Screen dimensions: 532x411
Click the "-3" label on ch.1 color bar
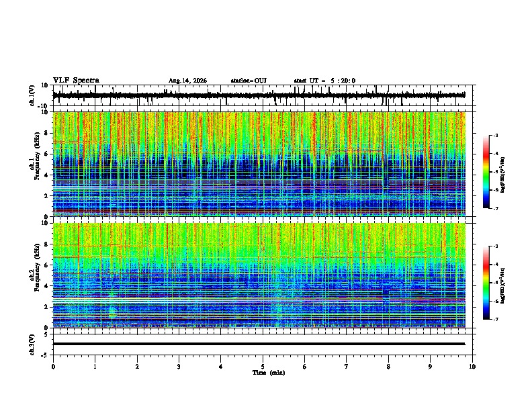coord(495,135)
